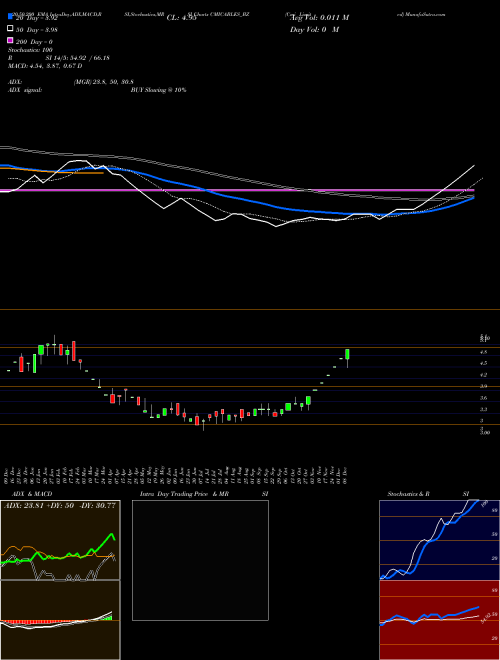Click the empty Intra Day Trading Price panel
Screen dimensions: 500x660
tap(200, 560)
